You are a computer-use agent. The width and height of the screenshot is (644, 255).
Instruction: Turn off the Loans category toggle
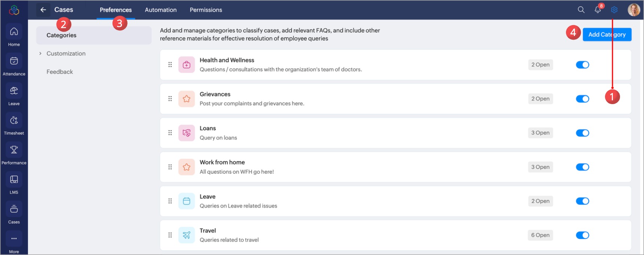[x=582, y=133]
